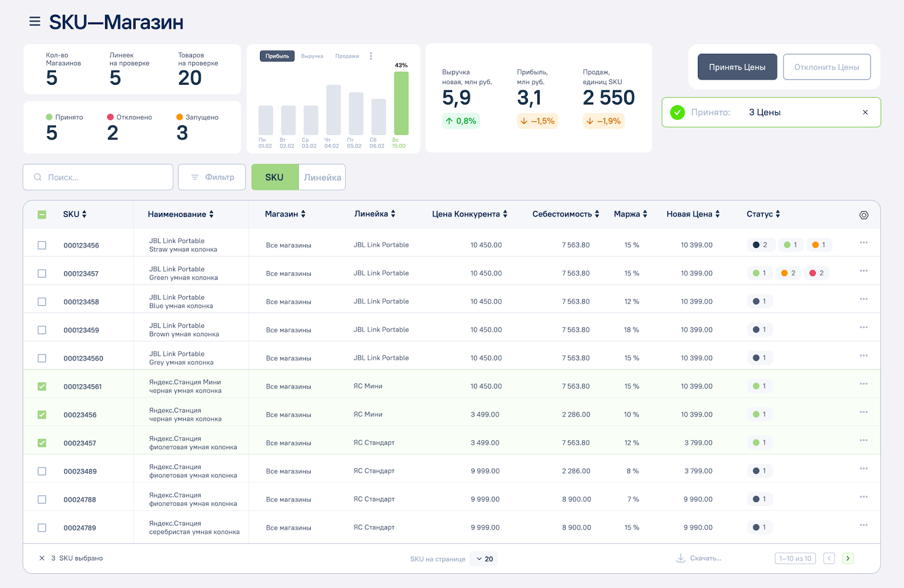Sort table by Новая Цена column
Screen dimensions: 904x588
pos(693,214)
